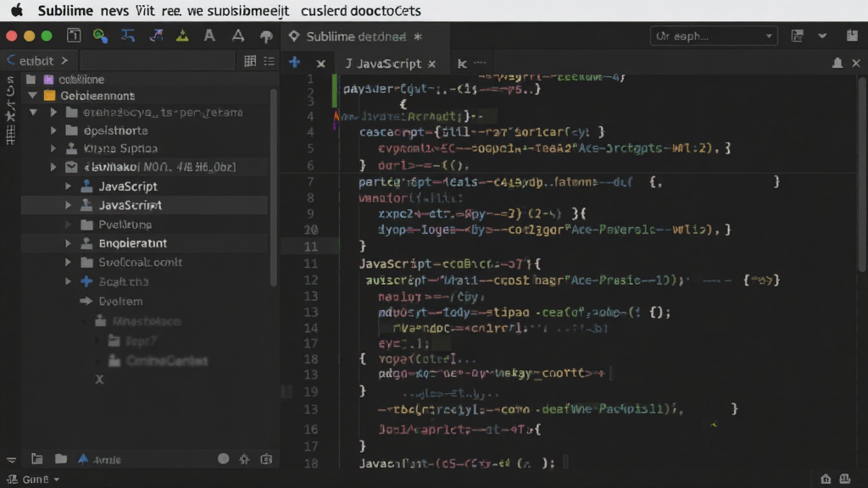The height and width of the screenshot is (488, 868).
Task: Click the outlined 'A' font toolbar icon
Action: pyautogui.click(x=238, y=36)
